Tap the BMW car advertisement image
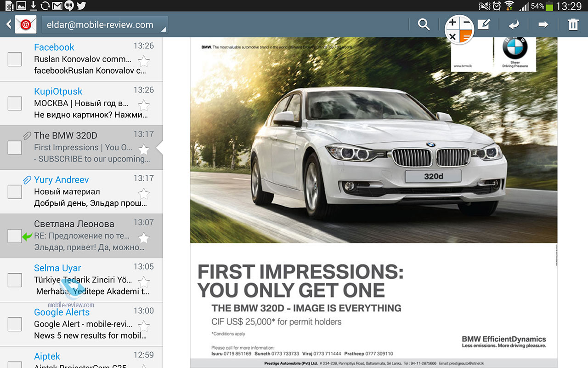This screenshot has width=588, height=368. (x=373, y=140)
